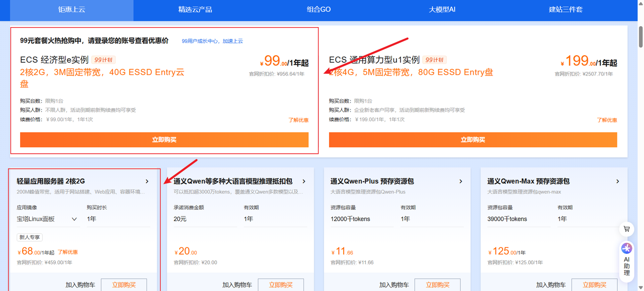Select the 购买时长 1年 field on 轻量应用服务器

coord(118,219)
